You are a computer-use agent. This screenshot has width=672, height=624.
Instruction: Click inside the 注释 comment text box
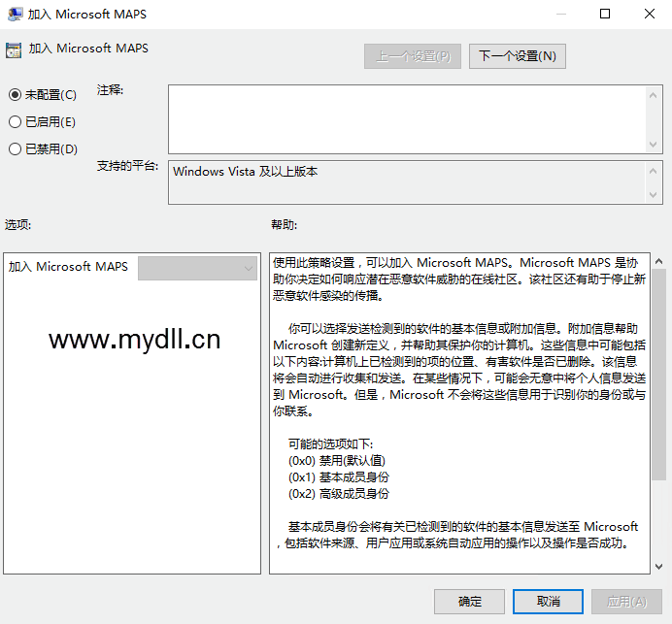click(407, 119)
